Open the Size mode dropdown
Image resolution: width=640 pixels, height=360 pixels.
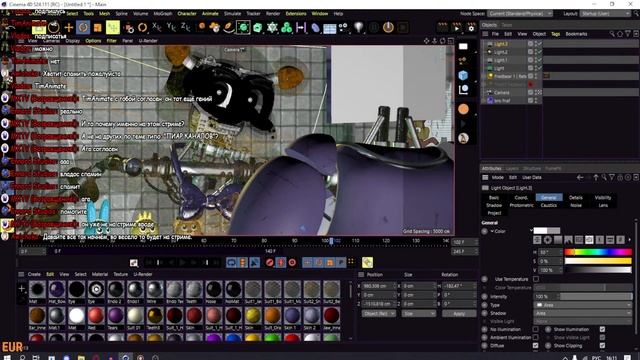click(x=418, y=313)
